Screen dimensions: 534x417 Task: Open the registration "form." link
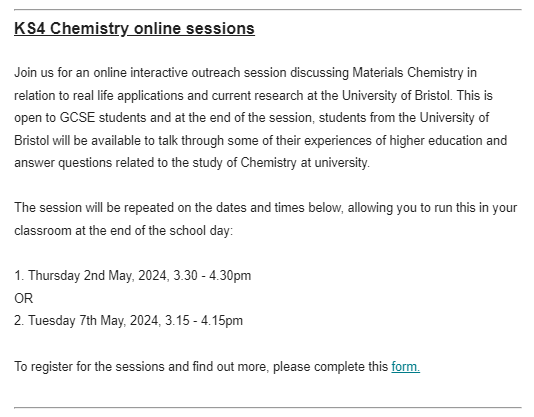405,367
